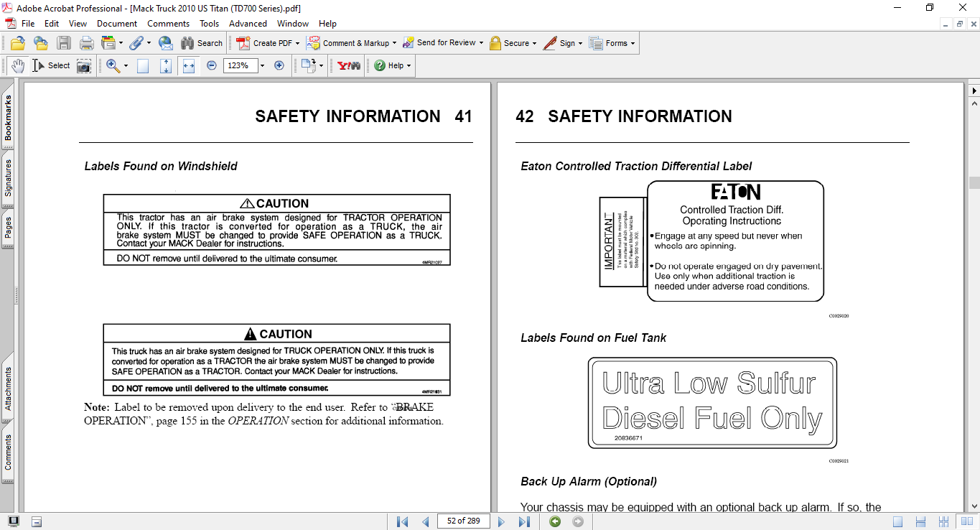Click the paperclip Attach file icon
Screen dimensions: 980x530
[x=136, y=43]
